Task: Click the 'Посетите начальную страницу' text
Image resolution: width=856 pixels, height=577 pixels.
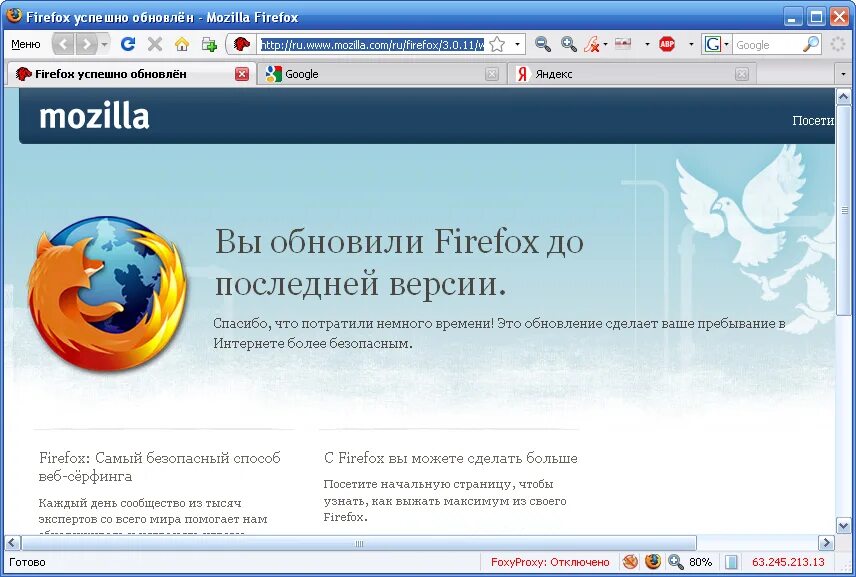Action: [x=445, y=500]
